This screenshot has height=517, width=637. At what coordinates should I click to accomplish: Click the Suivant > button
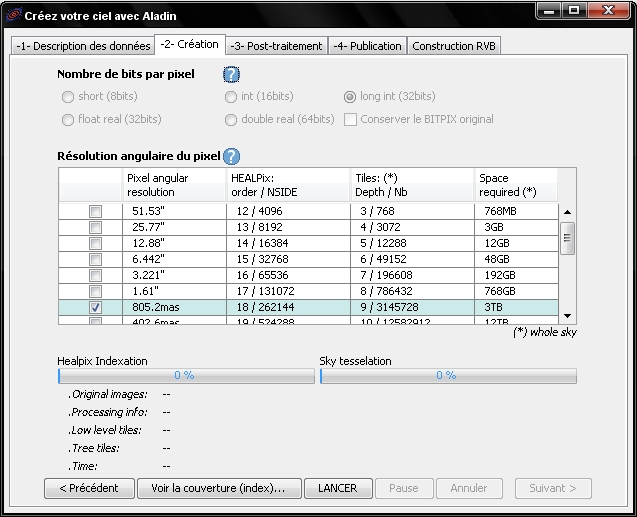pos(553,488)
